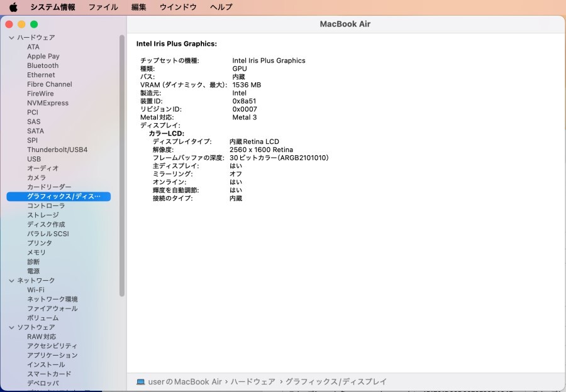Click the green zoom window button
Viewport: 566px width, 392px height.
point(34,24)
